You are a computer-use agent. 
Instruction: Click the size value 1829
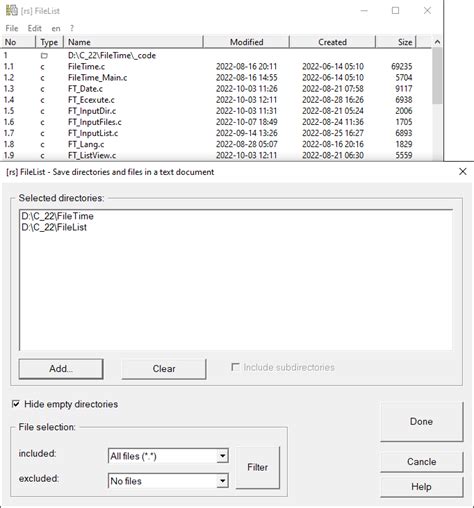(404, 144)
